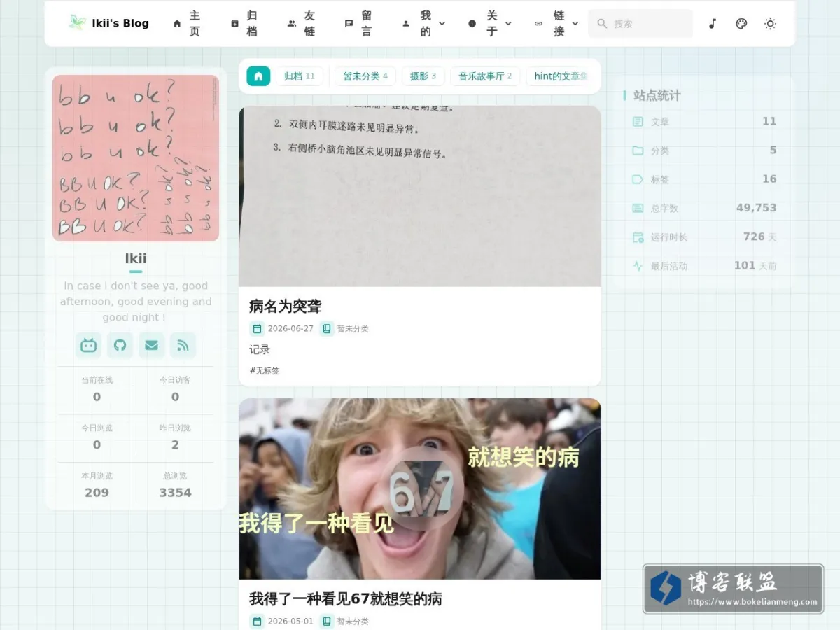Open the 归档 nav menu item
Screen dimensions: 840x630
[x=244, y=23]
